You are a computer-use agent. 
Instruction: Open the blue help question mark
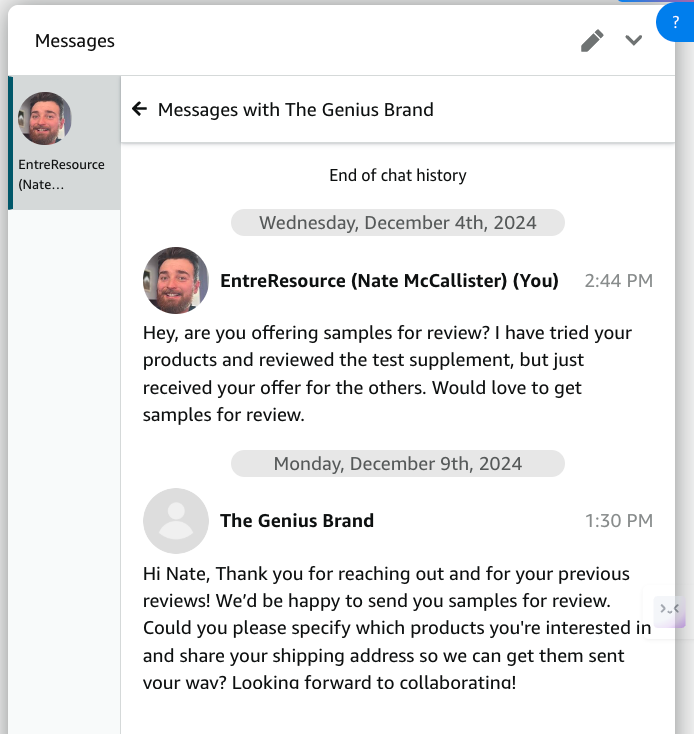point(676,22)
